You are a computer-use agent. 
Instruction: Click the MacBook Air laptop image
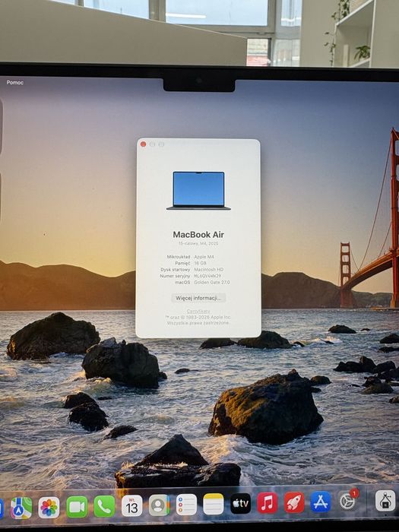tap(199, 191)
